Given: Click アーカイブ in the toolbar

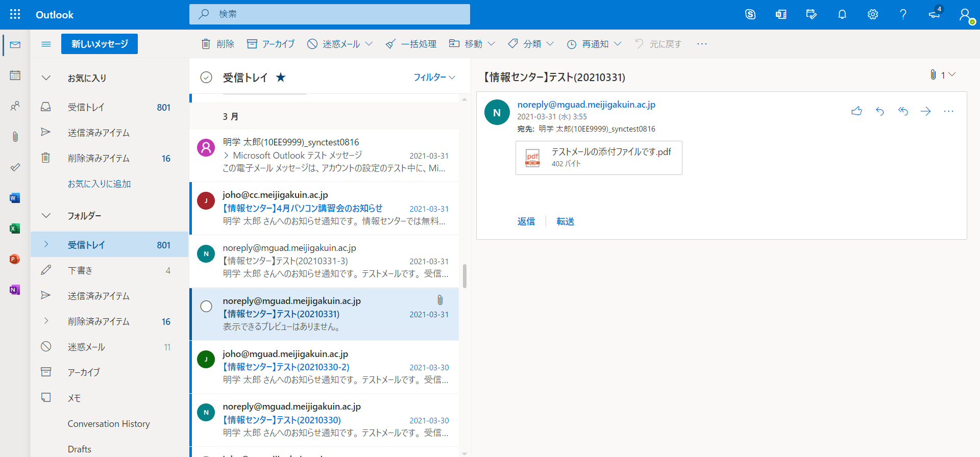Looking at the screenshot, I should coord(271,44).
